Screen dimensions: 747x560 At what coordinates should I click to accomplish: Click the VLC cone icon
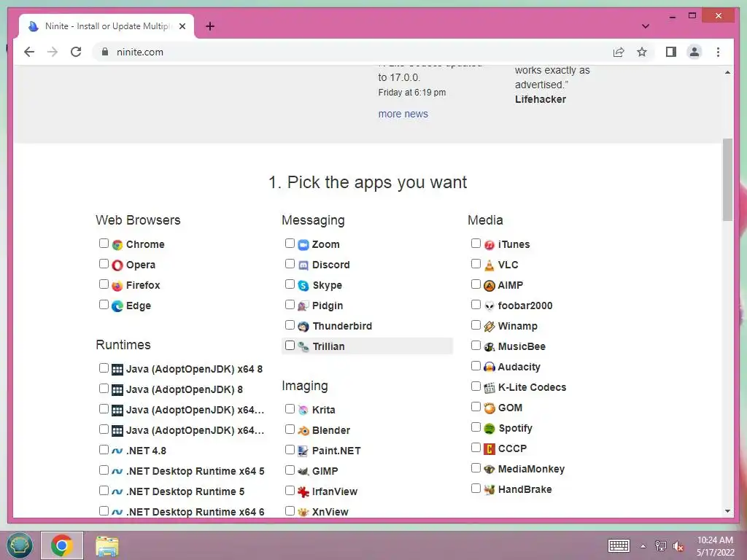(489, 265)
